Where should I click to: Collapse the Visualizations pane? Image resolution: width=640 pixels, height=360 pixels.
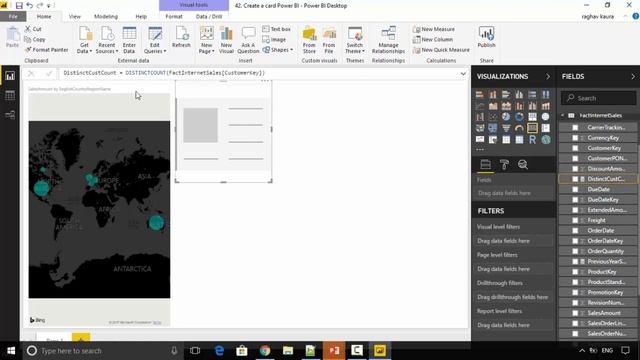pyautogui.click(x=548, y=77)
